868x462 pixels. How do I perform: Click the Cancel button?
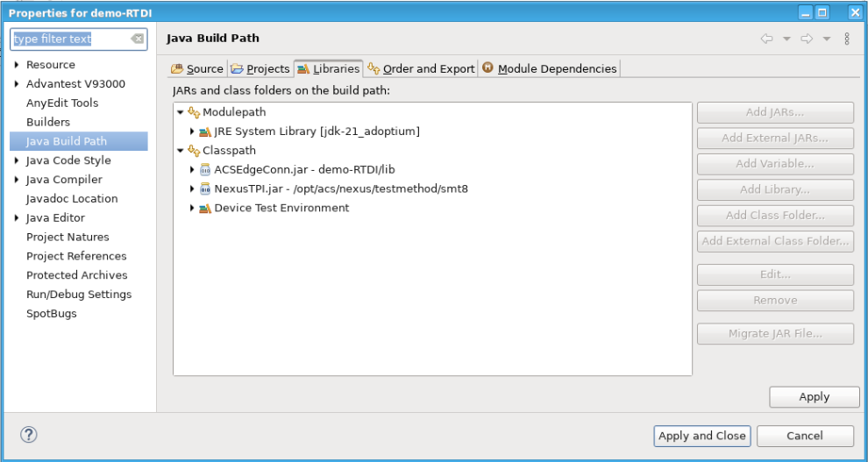coord(804,436)
